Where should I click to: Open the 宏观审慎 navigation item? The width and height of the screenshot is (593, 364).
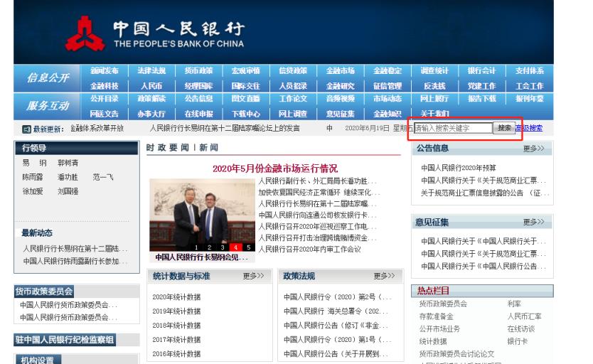[x=246, y=70]
